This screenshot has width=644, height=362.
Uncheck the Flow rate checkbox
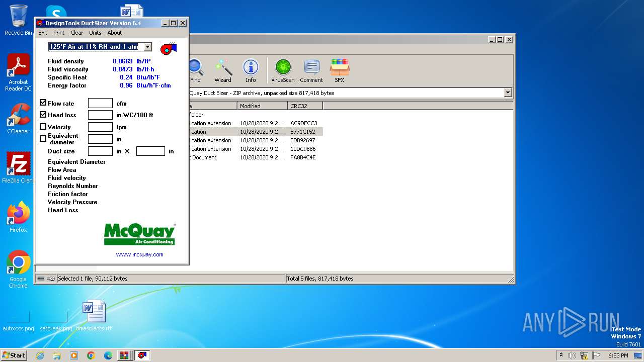click(43, 103)
